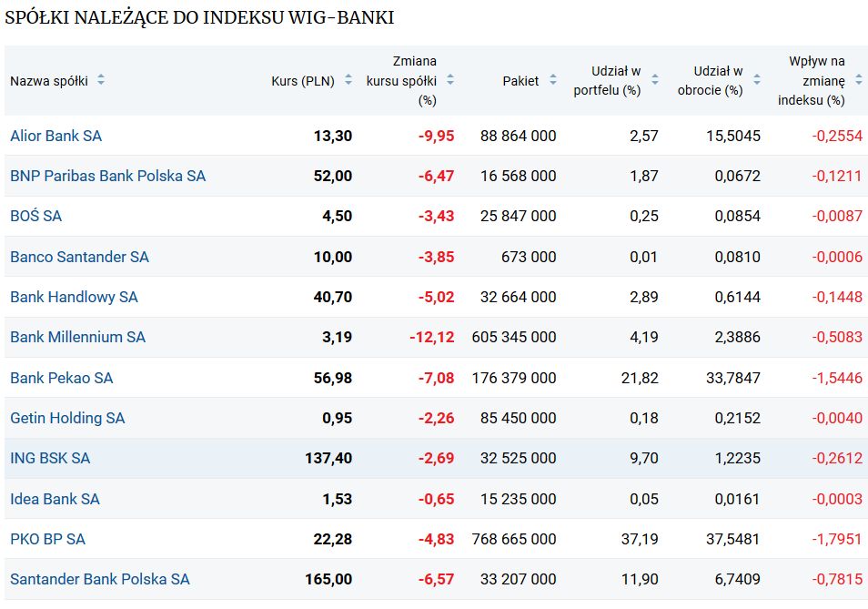Viewport: 868px width, 609px height.
Task: Click the ING BSK SA link
Action: tap(50, 459)
